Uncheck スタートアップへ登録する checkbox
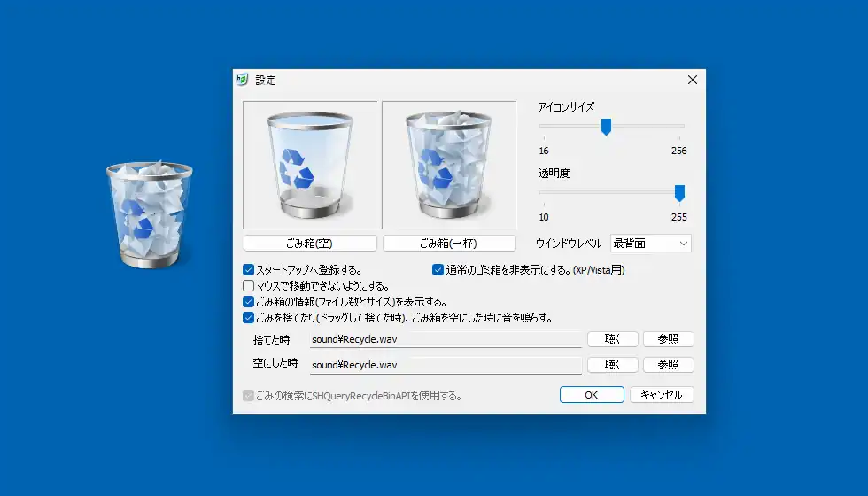This screenshot has height=496, width=868. pos(249,270)
